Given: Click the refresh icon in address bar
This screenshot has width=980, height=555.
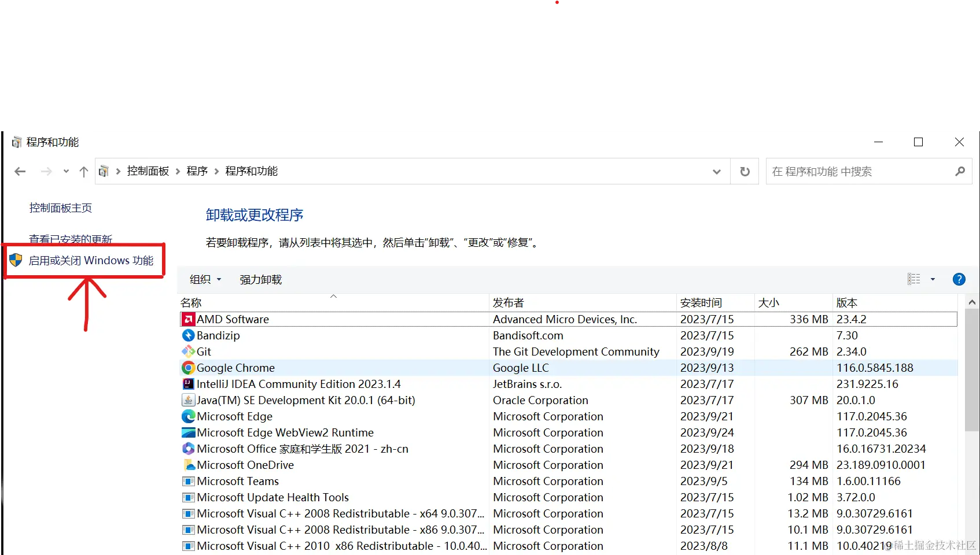Looking at the screenshot, I should point(745,171).
